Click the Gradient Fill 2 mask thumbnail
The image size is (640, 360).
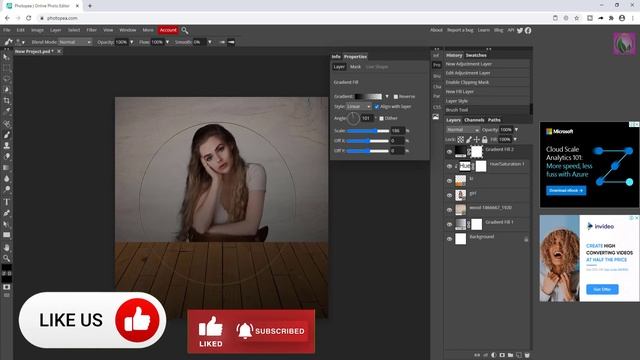(477, 152)
